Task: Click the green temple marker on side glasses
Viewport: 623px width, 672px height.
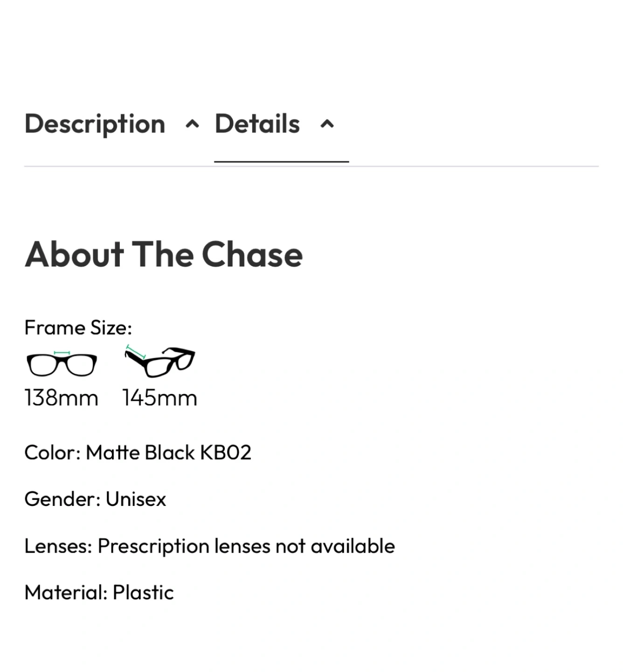Action: [x=136, y=352]
